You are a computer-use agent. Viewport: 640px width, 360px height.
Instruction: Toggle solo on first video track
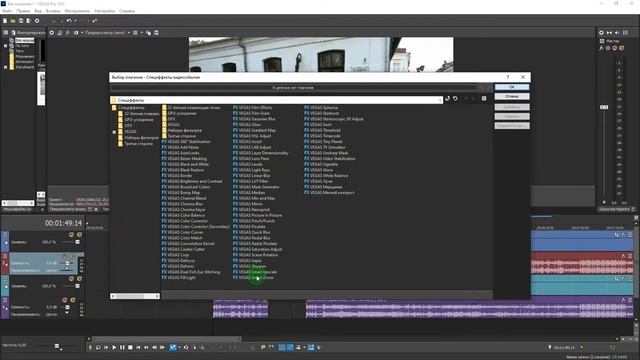pyautogui.click(x=80, y=235)
